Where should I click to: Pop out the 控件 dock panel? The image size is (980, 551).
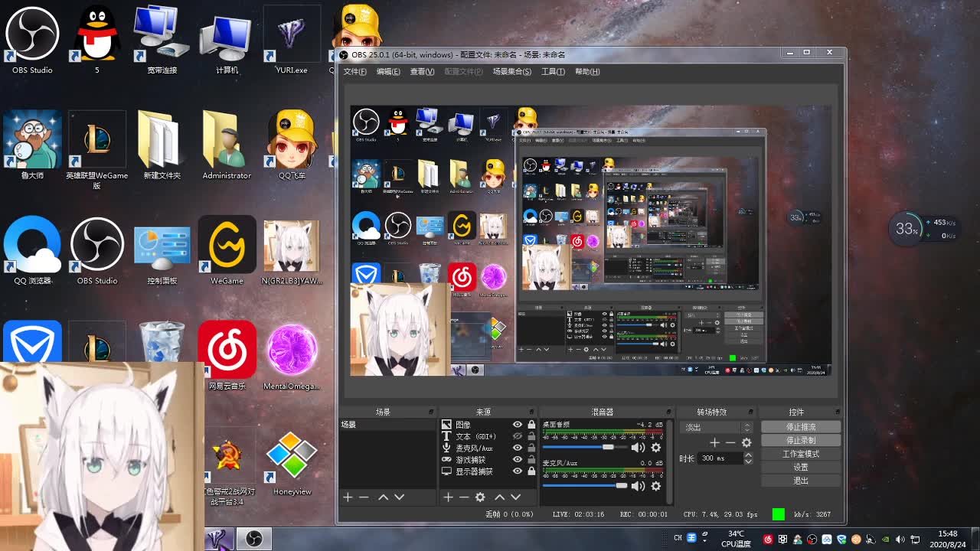[x=837, y=412]
